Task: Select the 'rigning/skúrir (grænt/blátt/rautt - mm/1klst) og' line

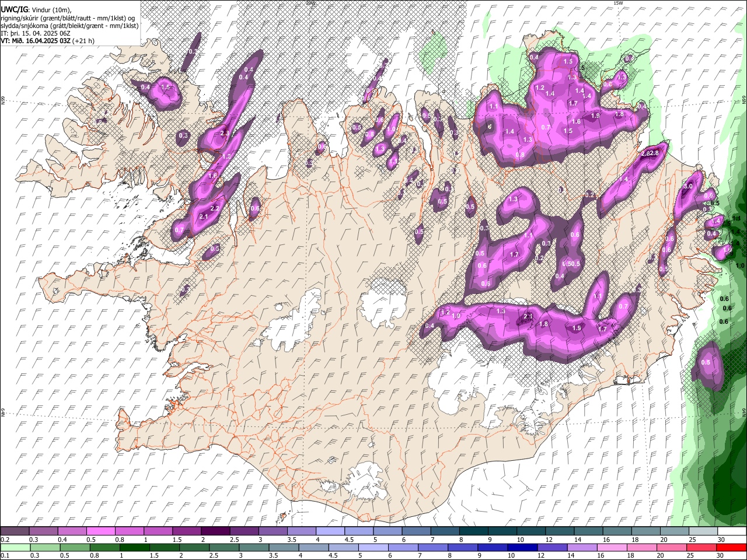Action: [68, 18]
